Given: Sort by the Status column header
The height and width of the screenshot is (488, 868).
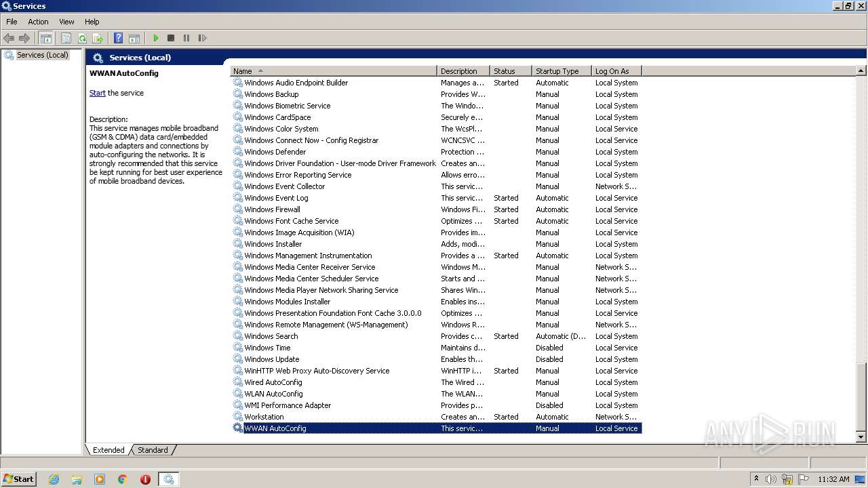Looking at the screenshot, I should click(x=511, y=71).
